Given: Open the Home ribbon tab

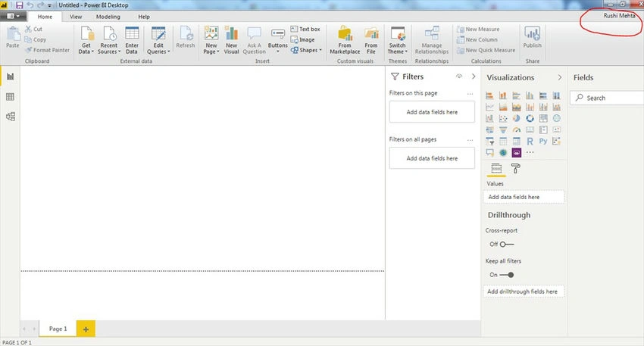Looking at the screenshot, I should (45, 17).
